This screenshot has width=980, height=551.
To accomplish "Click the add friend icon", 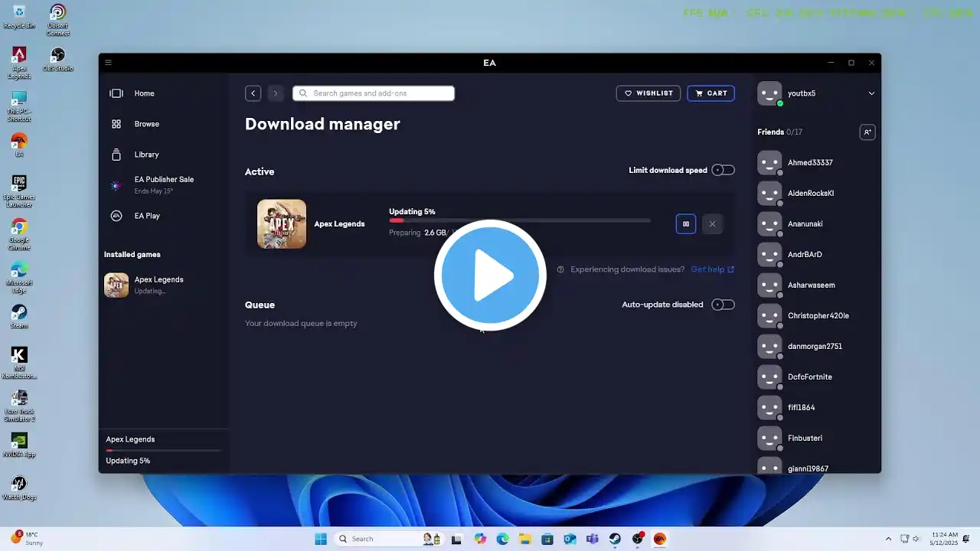I will (867, 132).
